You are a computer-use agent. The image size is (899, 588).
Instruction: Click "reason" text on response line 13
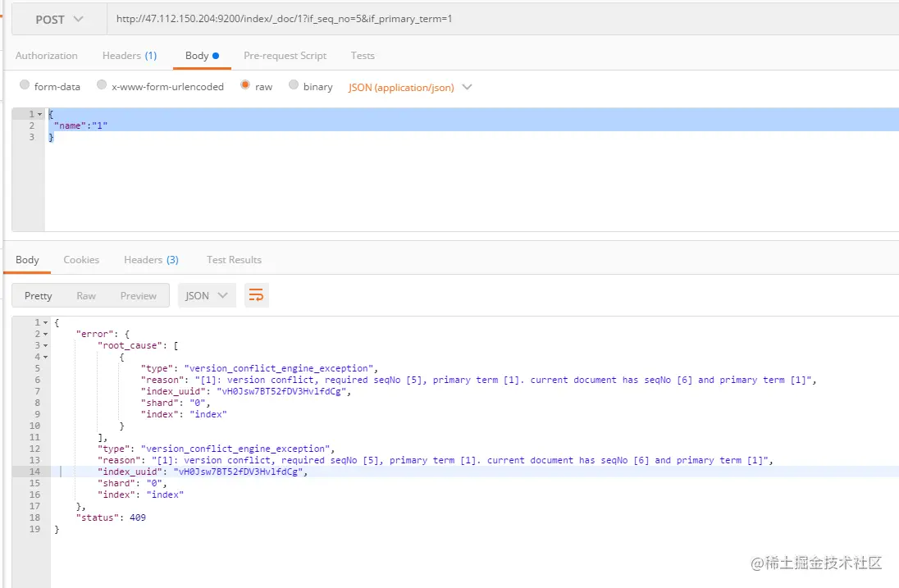436,460
